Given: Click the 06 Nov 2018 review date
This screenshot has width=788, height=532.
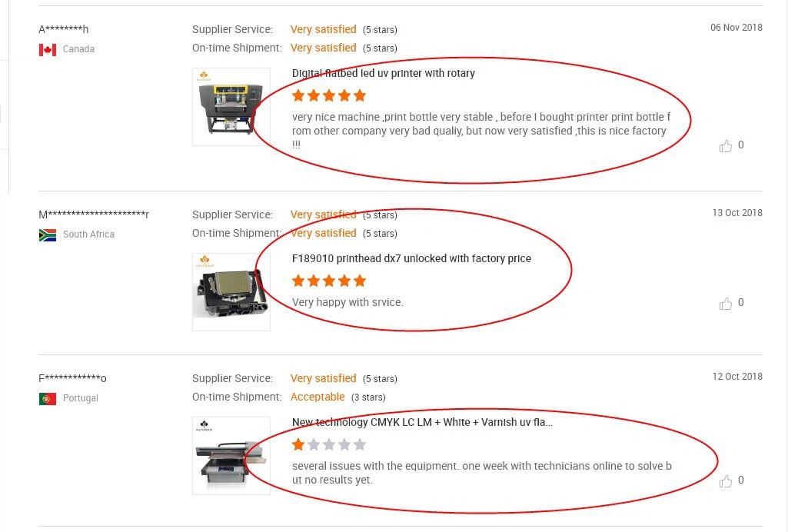Looking at the screenshot, I should 736,28.
